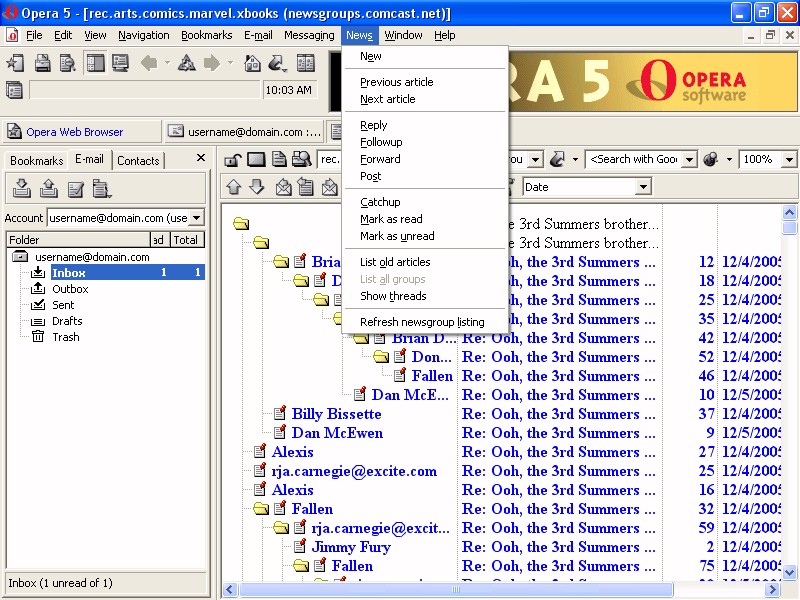
Task: Click the curved arrow Go icon by search
Action: click(557, 160)
